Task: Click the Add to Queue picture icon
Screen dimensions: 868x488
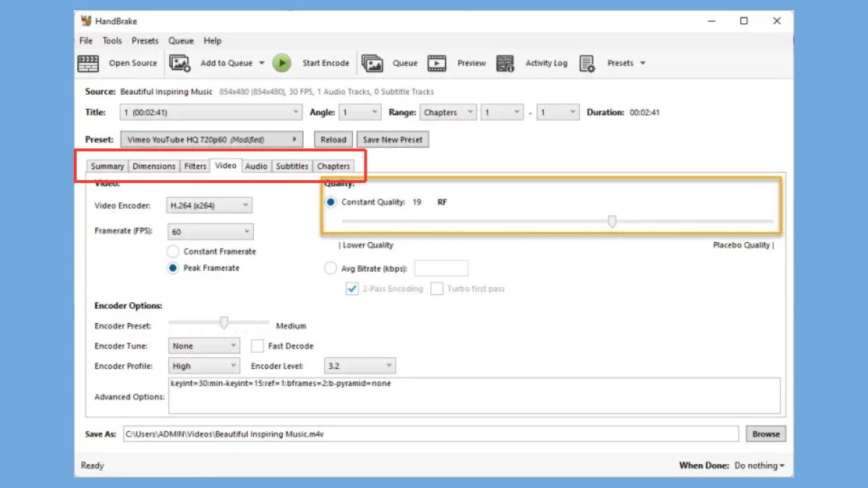Action: click(x=180, y=64)
